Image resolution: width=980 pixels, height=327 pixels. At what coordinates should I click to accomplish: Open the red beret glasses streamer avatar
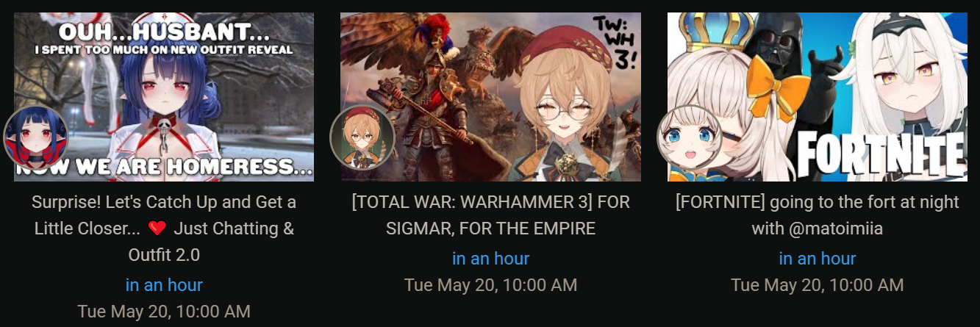[x=362, y=138]
